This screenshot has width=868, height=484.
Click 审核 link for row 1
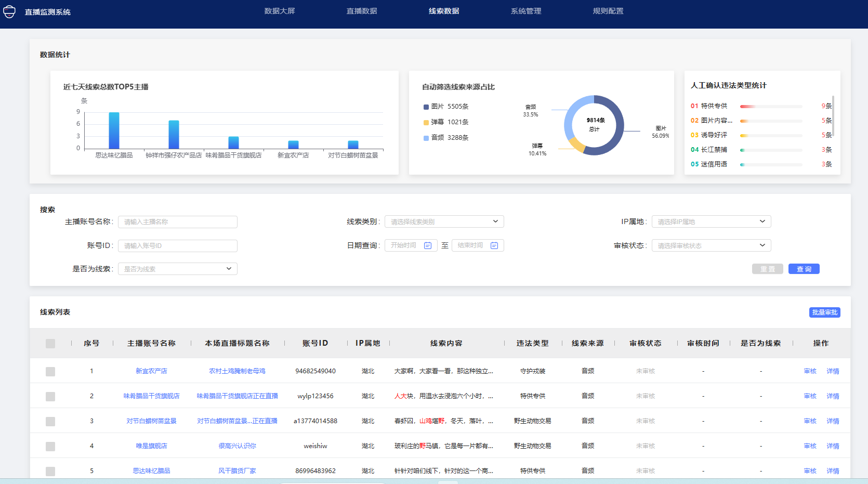[x=810, y=371]
